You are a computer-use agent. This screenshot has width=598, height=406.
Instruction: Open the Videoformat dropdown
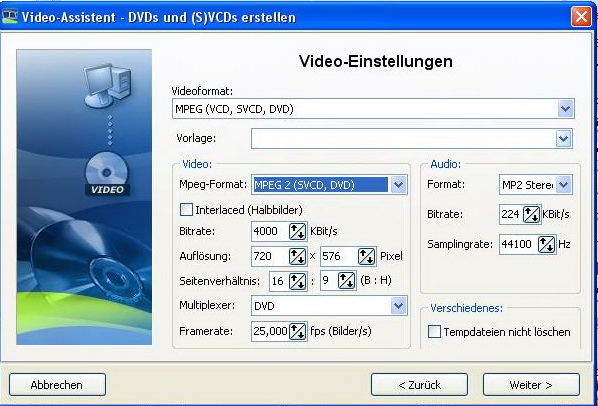tap(565, 109)
